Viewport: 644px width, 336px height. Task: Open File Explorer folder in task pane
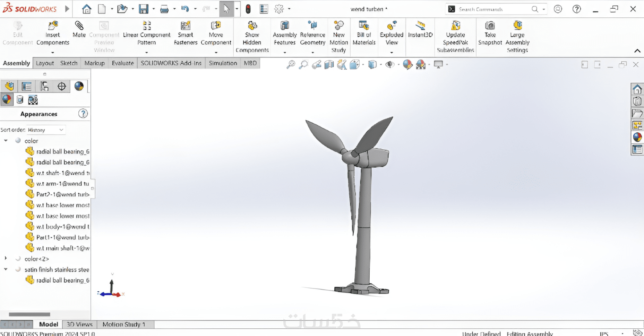tap(637, 113)
